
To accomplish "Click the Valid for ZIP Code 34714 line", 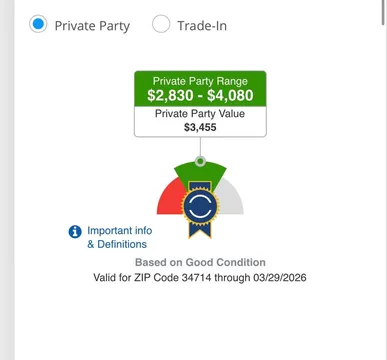I will (x=200, y=277).
